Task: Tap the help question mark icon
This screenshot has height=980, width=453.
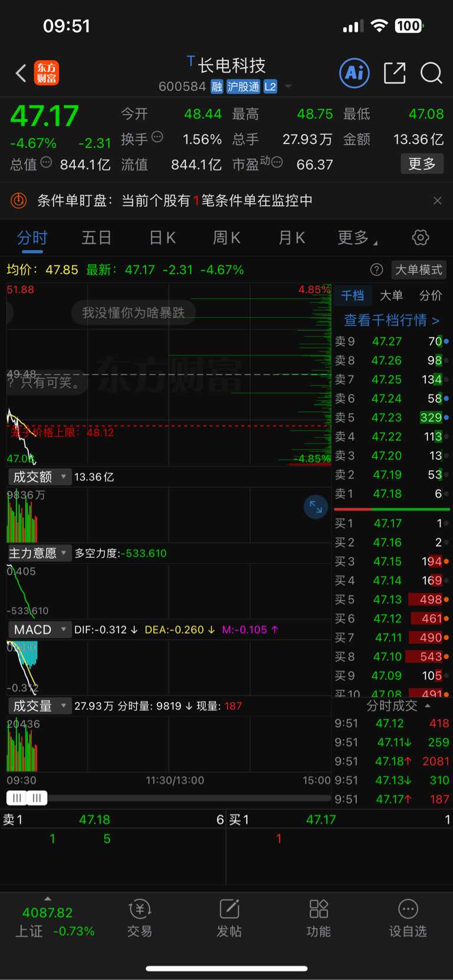Action: coord(376,269)
